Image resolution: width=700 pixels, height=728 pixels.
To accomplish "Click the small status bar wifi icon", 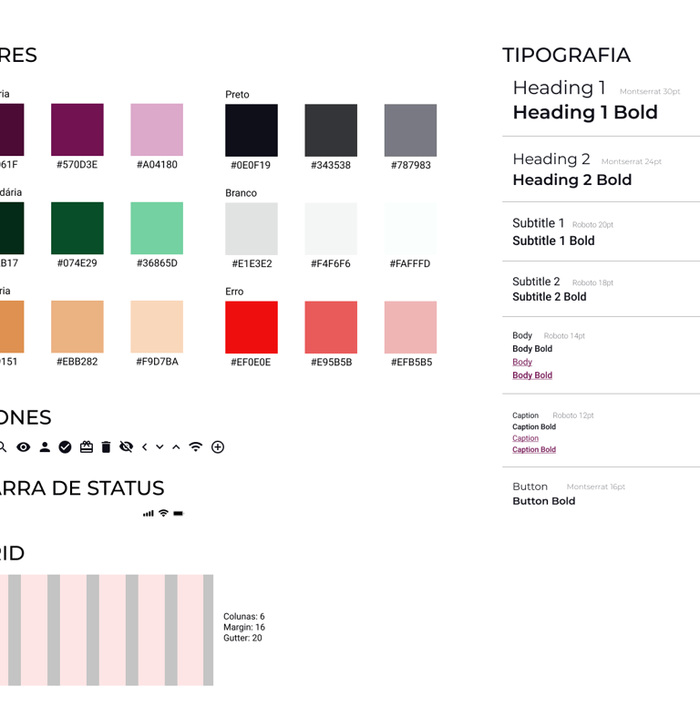I will 163,513.
